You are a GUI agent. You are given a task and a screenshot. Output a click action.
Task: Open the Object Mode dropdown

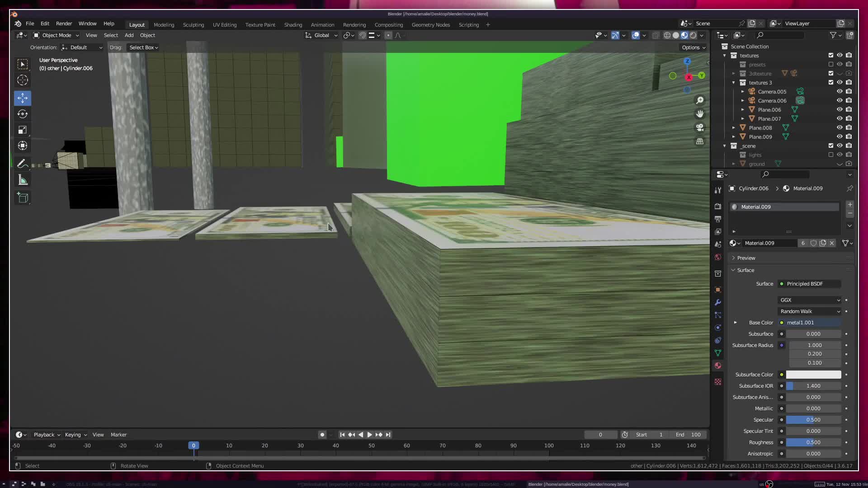click(56, 35)
